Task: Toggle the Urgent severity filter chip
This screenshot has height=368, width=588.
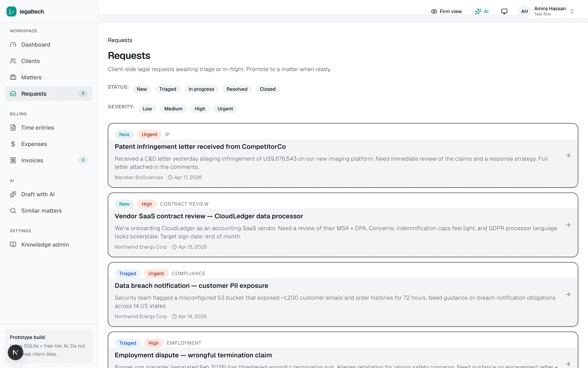Action: (x=225, y=109)
